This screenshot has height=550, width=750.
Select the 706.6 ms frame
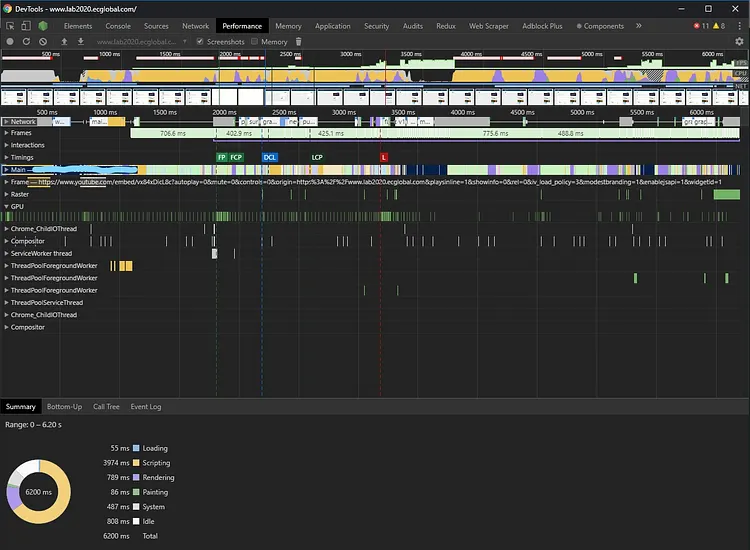[172, 133]
